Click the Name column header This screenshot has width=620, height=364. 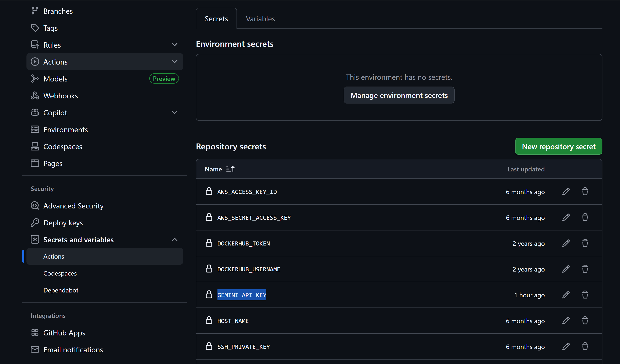tap(213, 169)
